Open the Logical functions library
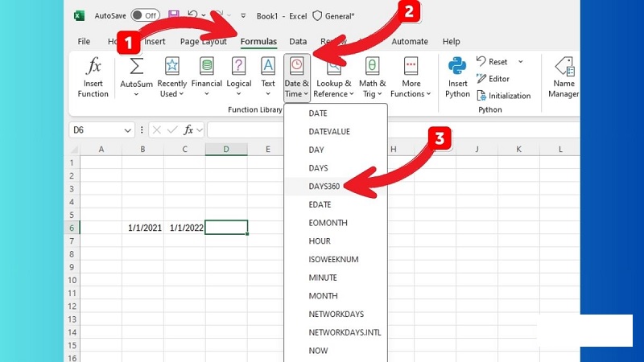Viewport: 644px width, 362px height. pos(238,76)
